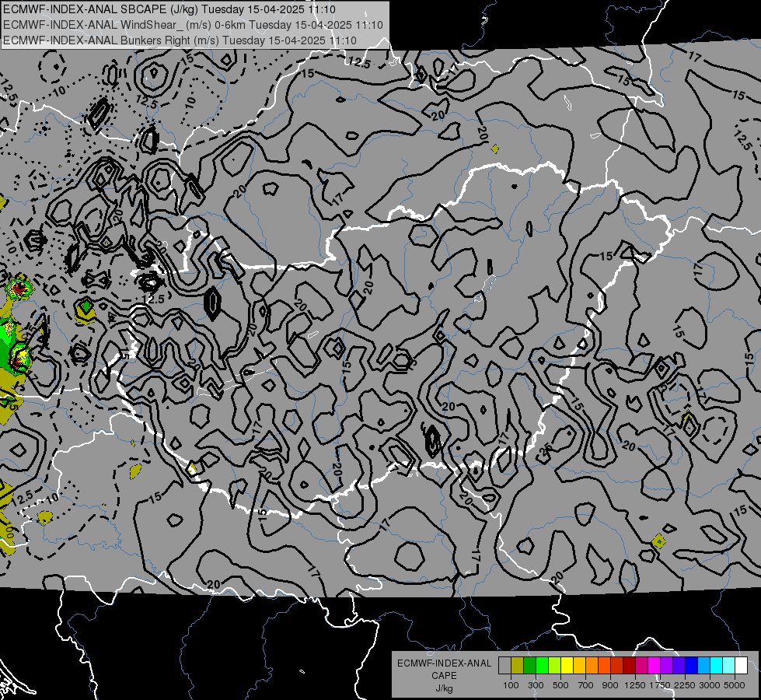
Task: Click the CAPE word in the legend
Action: pyautogui.click(x=444, y=675)
